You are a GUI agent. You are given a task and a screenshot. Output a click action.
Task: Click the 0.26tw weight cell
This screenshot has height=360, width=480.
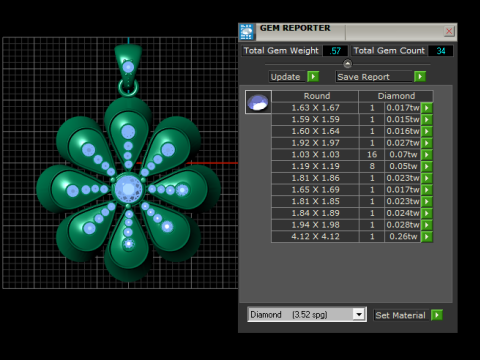pyautogui.click(x=403, y=236)
